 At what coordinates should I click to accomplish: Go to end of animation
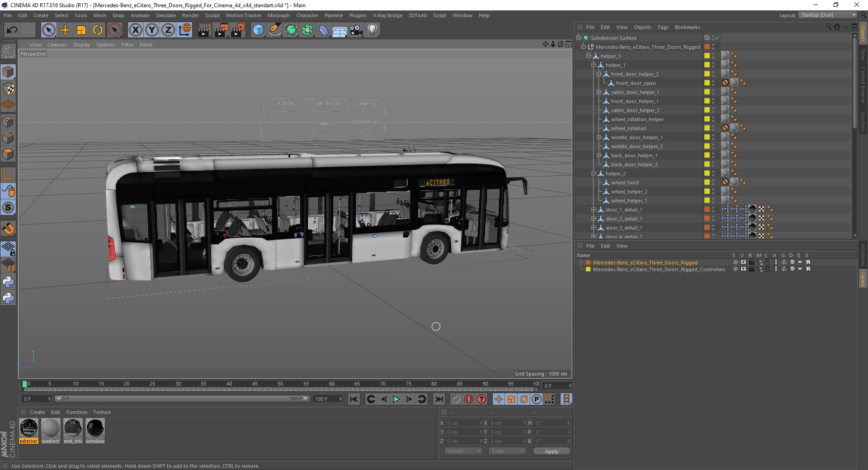pos(439,399)
